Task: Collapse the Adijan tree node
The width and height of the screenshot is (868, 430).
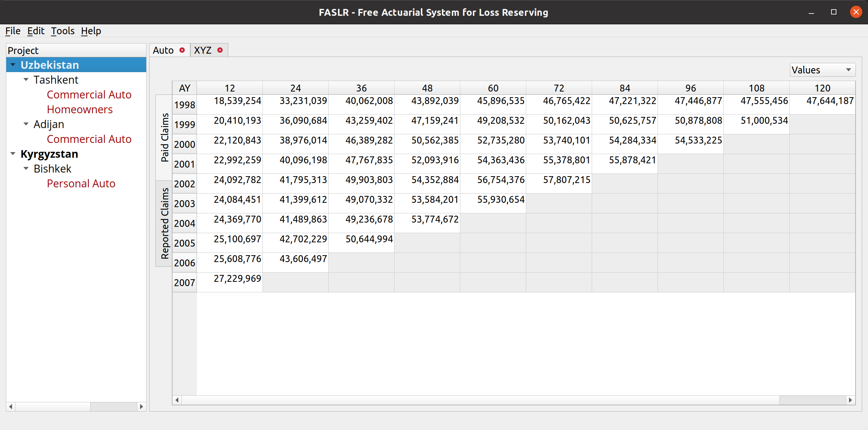Action: coord(26,124)
